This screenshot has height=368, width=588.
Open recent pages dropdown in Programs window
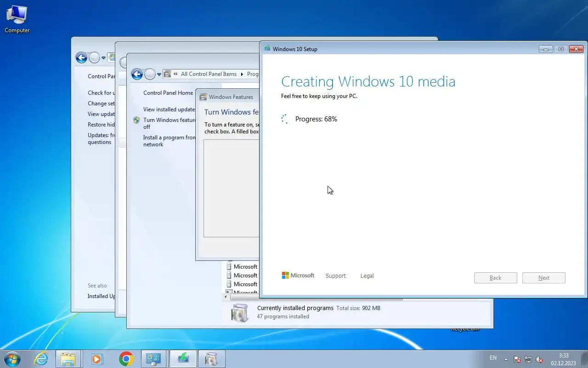pos(159,75)
